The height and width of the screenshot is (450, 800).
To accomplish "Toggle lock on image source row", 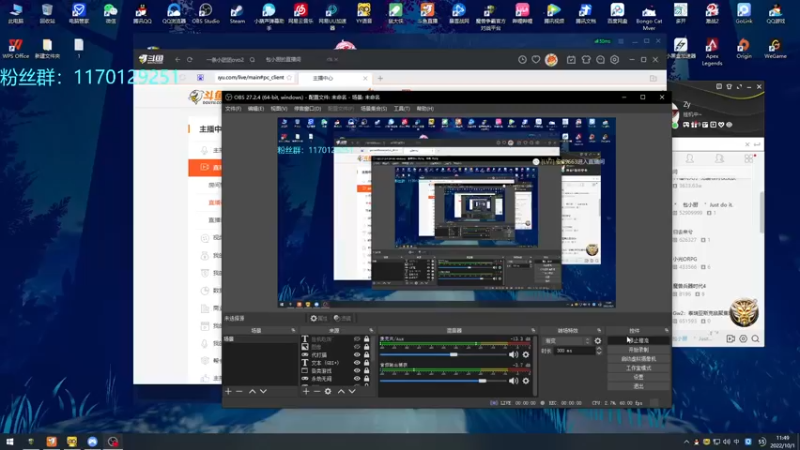I will [x=366, y=347].
